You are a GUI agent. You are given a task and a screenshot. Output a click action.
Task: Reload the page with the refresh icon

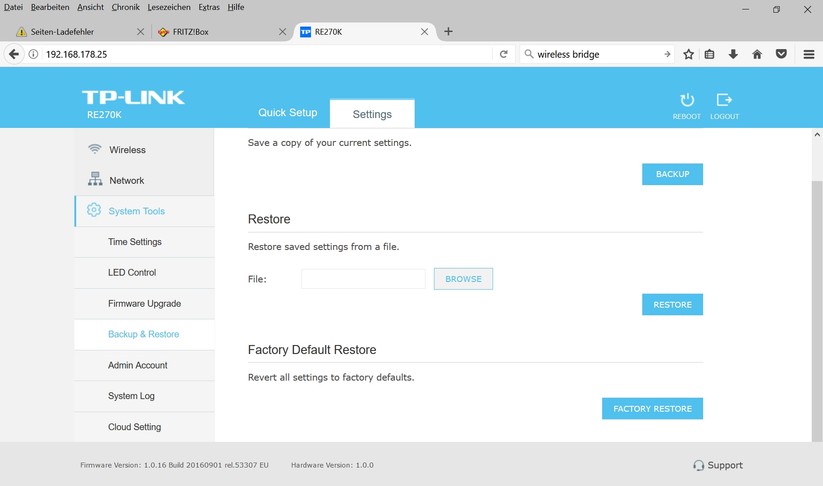504,54
